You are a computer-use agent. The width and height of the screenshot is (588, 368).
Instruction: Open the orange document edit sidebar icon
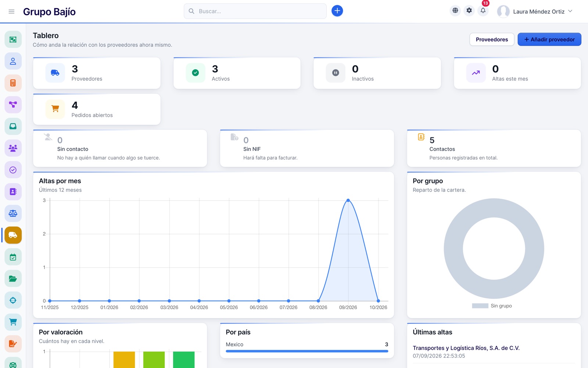tap(13, 344)
